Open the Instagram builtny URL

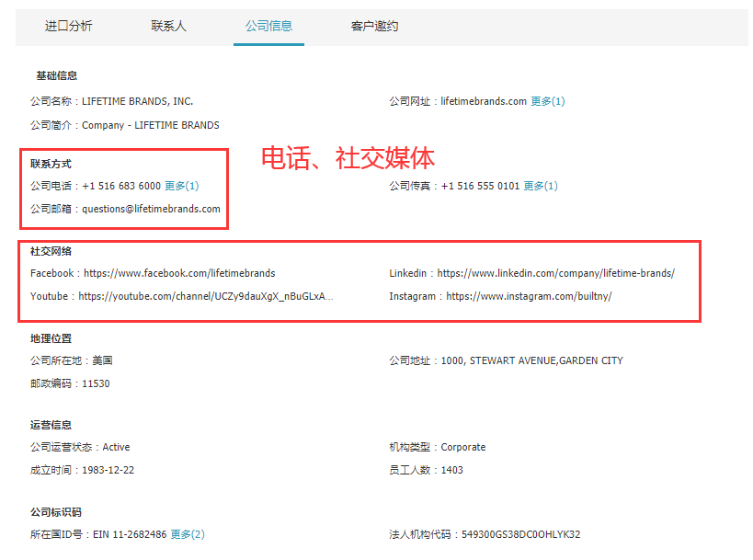click(530, 296)
